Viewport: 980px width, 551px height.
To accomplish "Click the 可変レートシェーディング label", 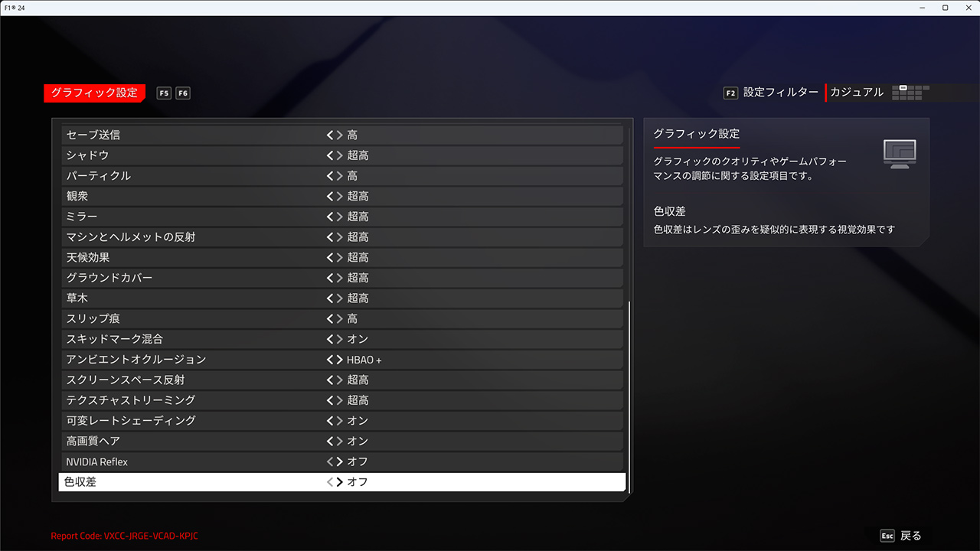I will tap(131, 421).
